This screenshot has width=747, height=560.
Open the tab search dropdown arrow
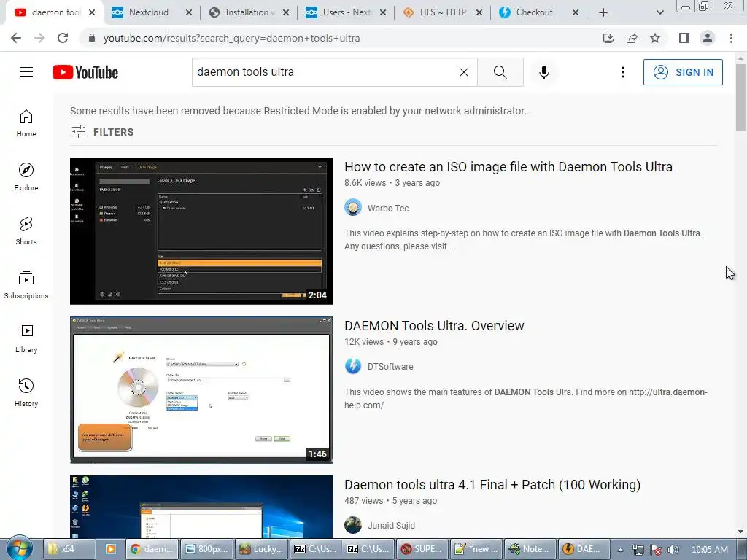point(659,12)
